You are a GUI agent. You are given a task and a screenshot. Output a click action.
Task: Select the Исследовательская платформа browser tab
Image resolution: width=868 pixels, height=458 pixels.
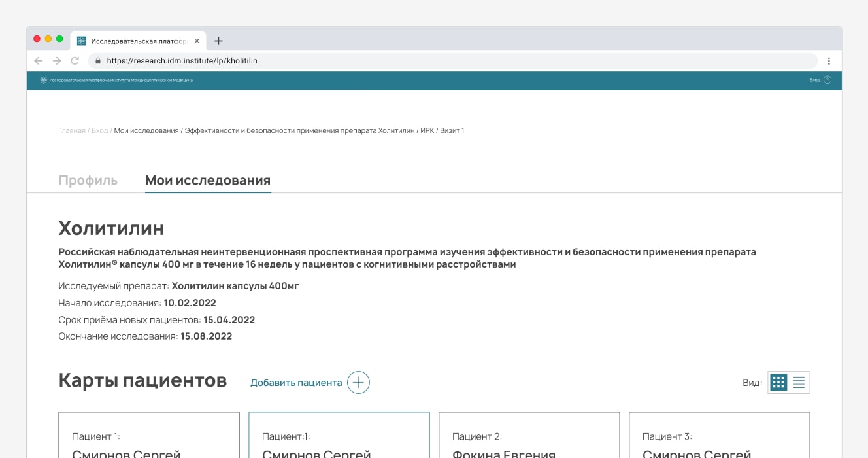pyautogui.click(x=139, y=41)
